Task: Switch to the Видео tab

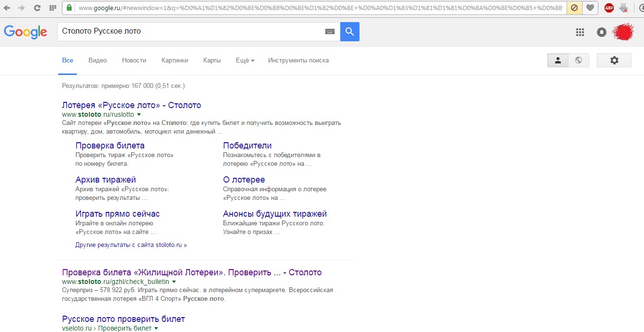Action: click(x=98, y=61)
